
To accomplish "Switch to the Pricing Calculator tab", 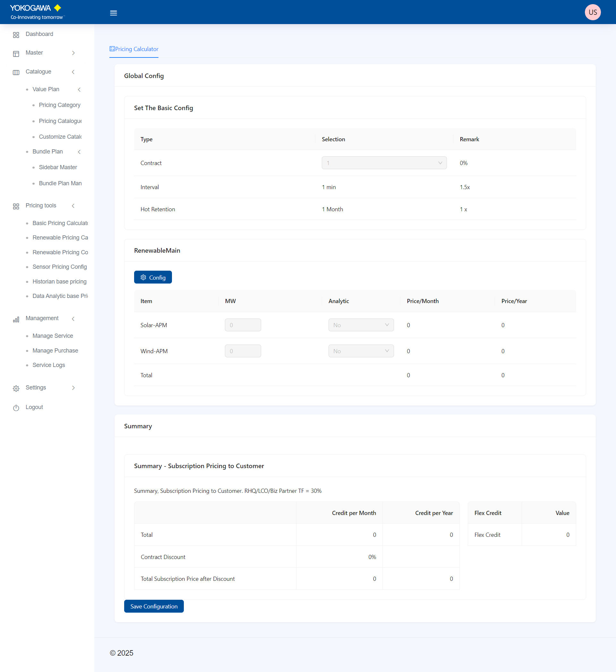I will click(x=134, y=49).
